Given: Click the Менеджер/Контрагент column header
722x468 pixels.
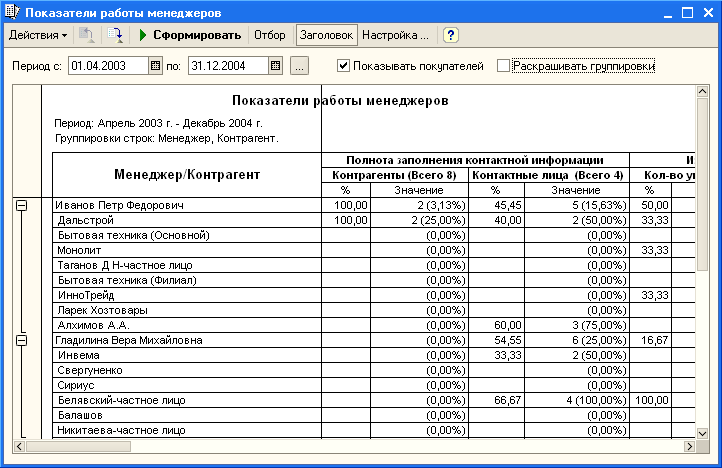Looking at the screenshot, I should (187, 175).
